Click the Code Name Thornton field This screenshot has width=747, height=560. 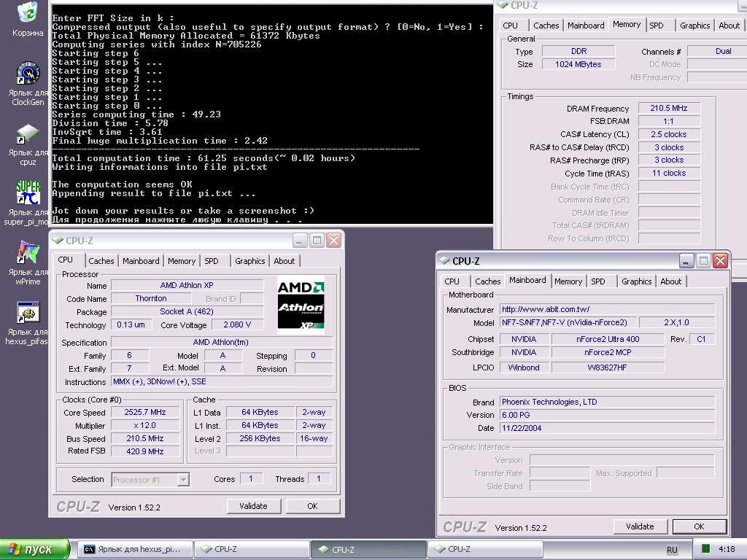[151, 298]
